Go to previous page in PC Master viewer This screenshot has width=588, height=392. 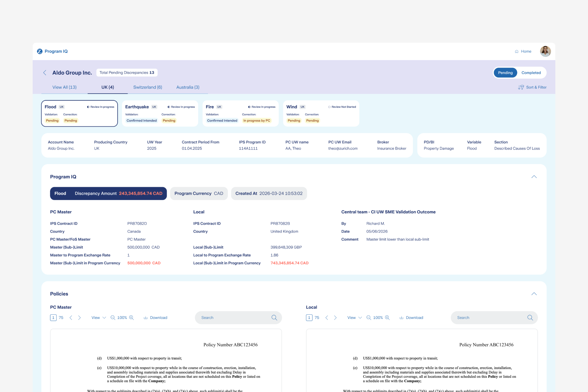(71, 318)
